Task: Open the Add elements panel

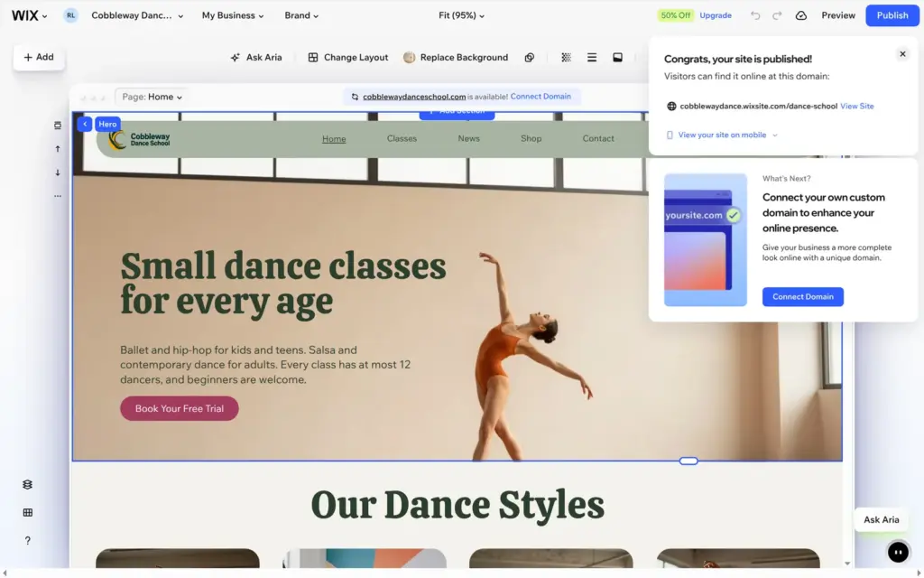Action: click(39, 57)
